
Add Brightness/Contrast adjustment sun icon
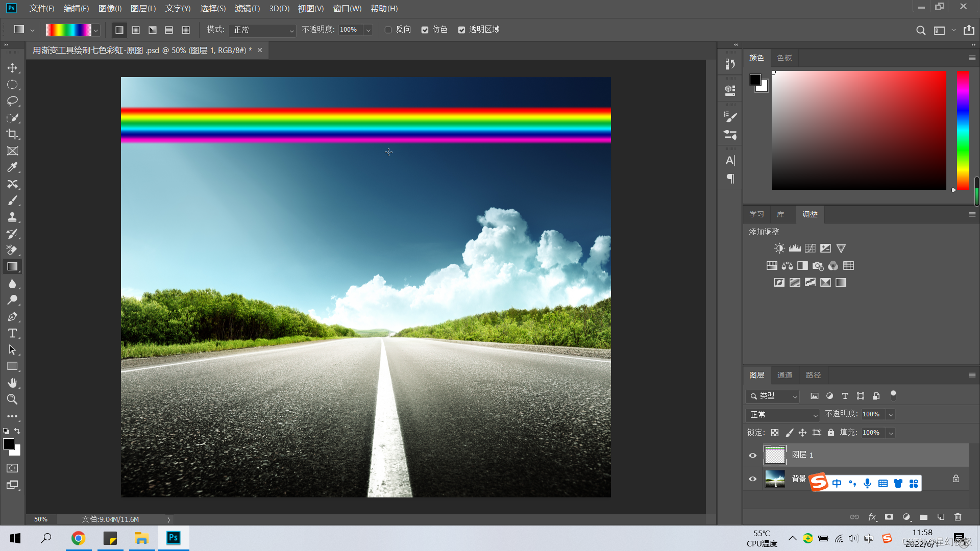click(x=779, y=248)
